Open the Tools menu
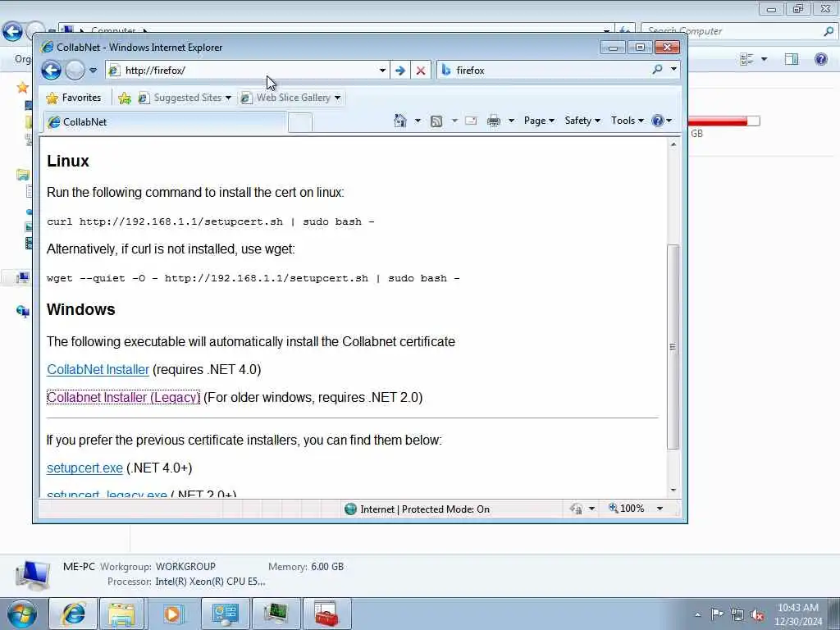This screenshot has height=630, width=840. (x=627, y=121)
